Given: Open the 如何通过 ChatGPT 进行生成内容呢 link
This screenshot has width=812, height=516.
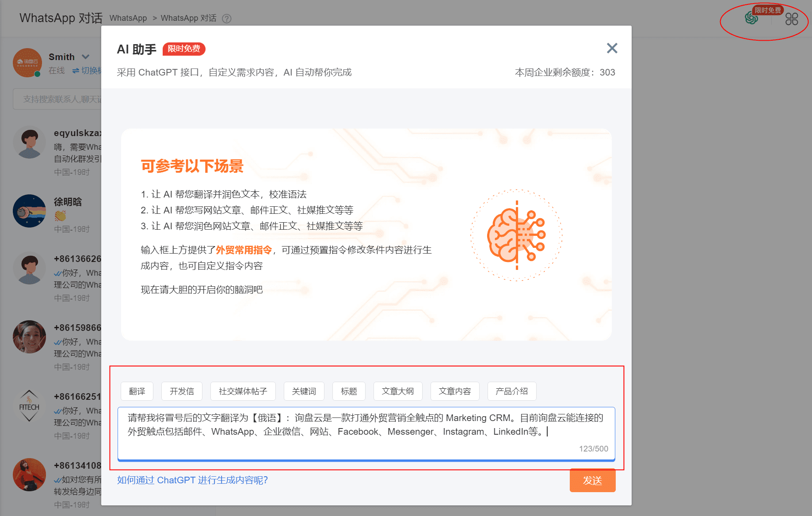Looking at the screenshot, I should [192, 480].
